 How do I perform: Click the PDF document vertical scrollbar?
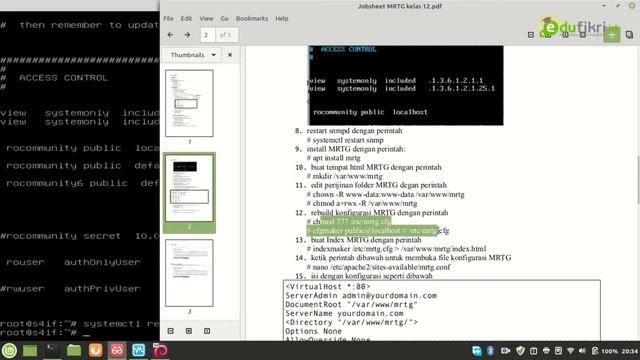(638, 179)
